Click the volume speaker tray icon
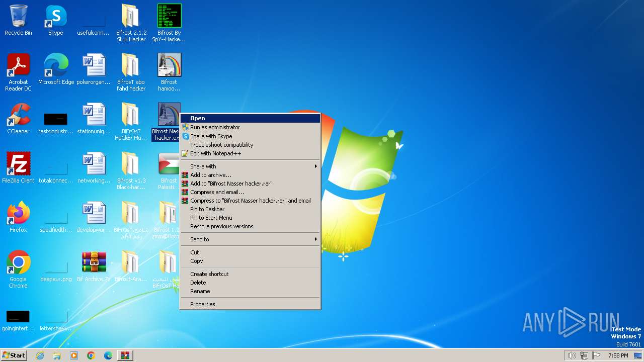The height and width of the screenshot is (362, 644). coord(572,355)
